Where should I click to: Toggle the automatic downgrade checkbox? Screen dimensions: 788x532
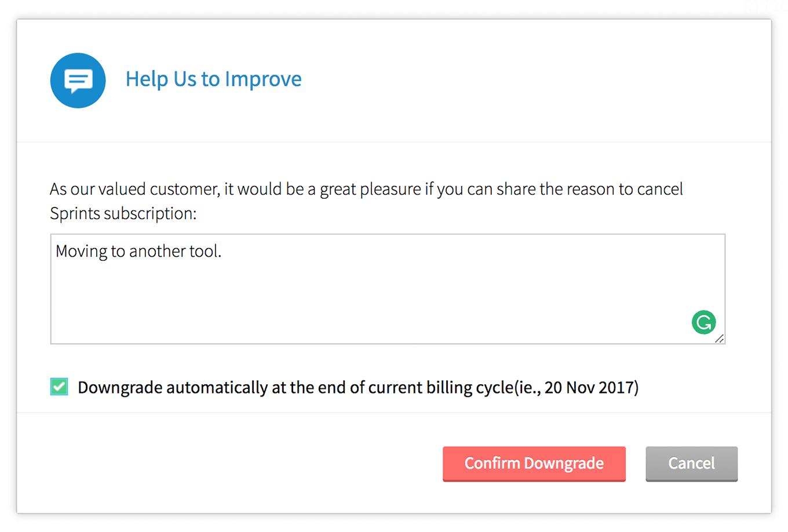pyautogui.click(x=59, y=387)
